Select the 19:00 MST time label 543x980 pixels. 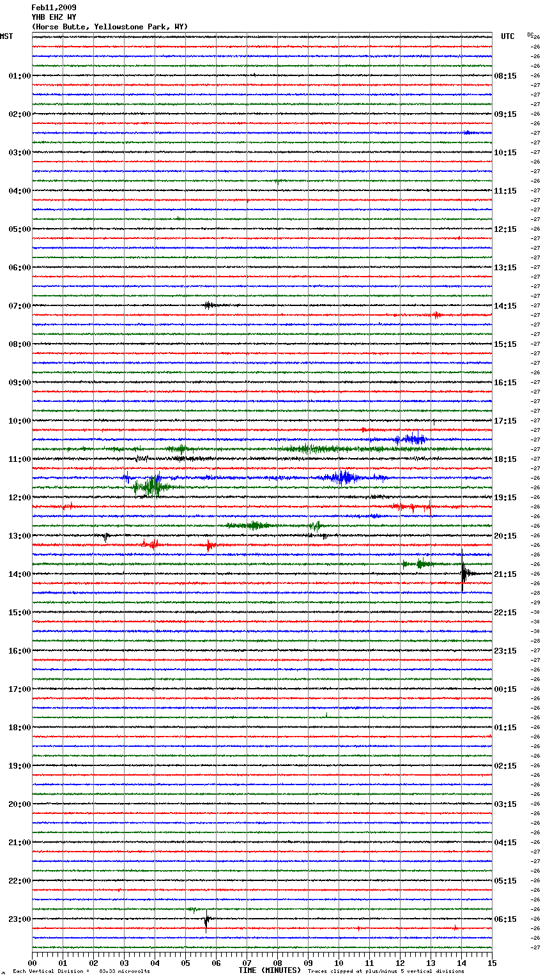20,766
